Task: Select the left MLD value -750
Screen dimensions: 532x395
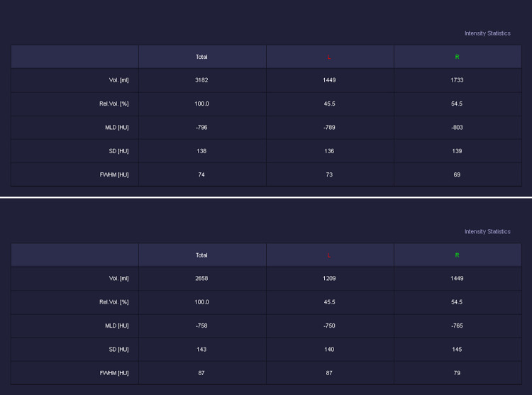Action: (x=329, y=326)
